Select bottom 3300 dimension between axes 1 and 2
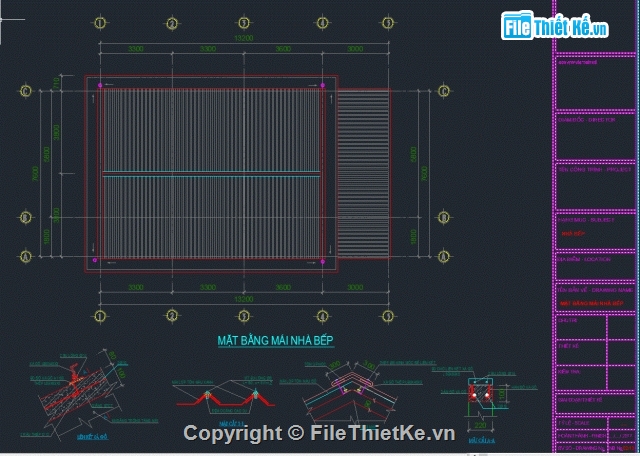 point(136,287)
